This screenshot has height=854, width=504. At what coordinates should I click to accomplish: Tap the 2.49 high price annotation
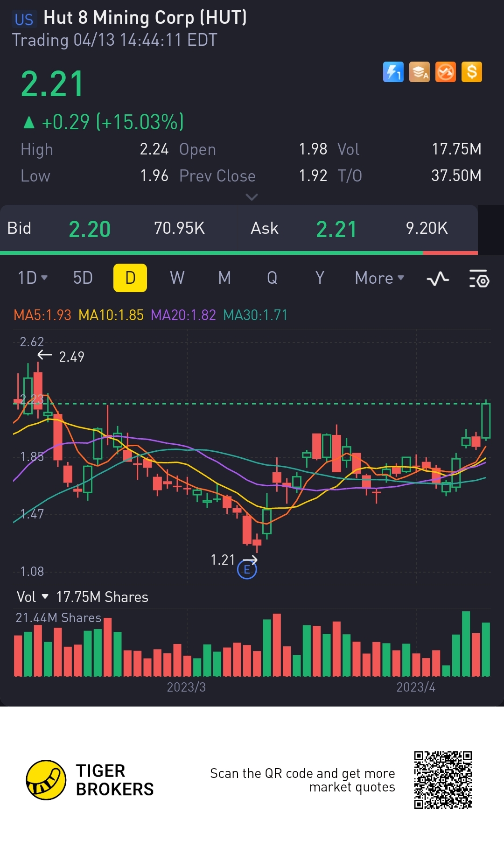pyautogui.click(x=71, y=357)
